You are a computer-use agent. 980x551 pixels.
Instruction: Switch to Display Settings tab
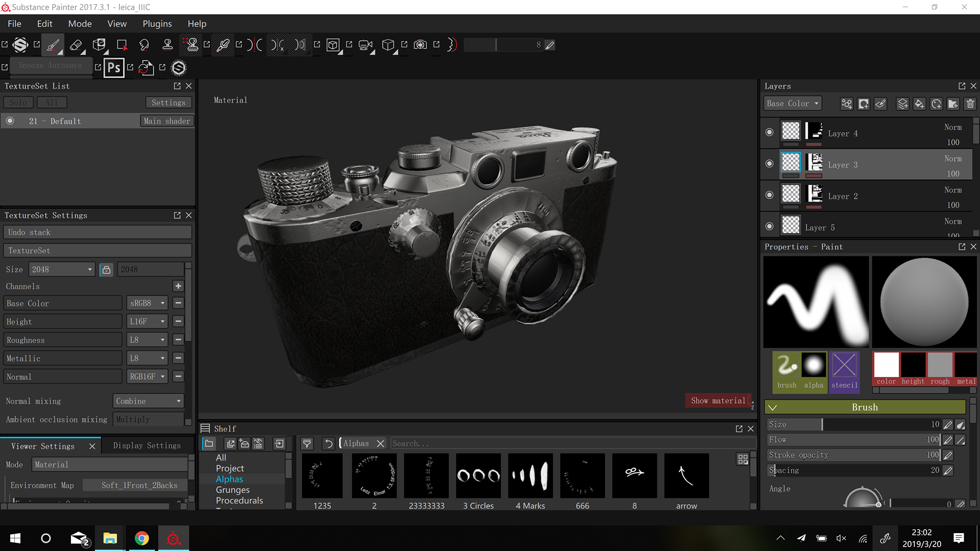pos(146,445)
